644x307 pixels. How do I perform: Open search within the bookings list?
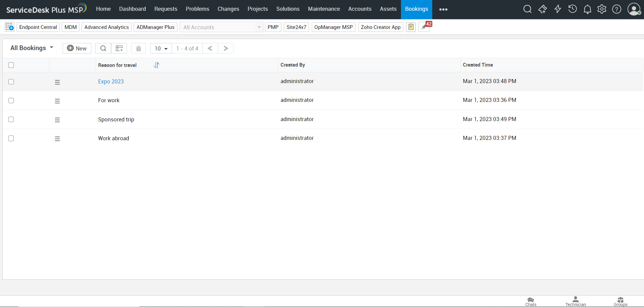[103, 48]
